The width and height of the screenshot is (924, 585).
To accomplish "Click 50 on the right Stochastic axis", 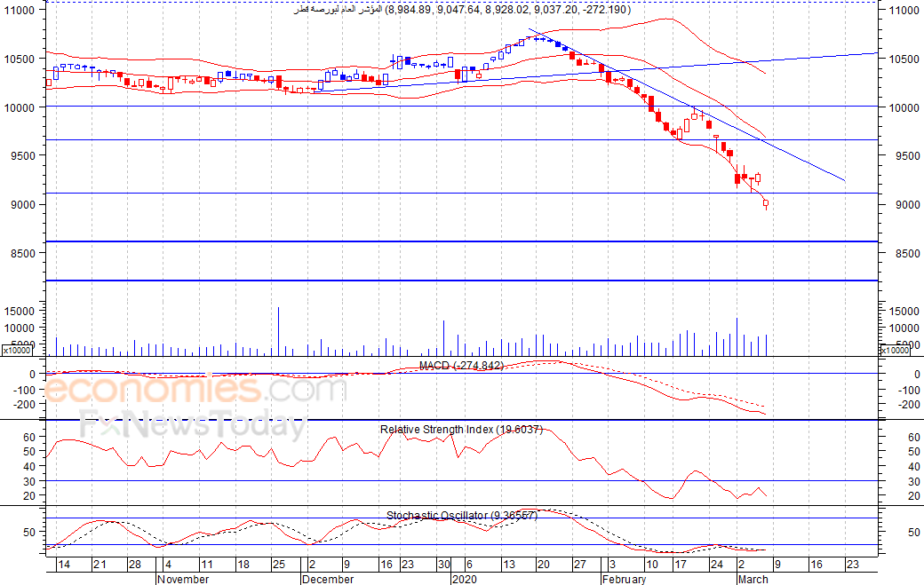I will point(914,532).
